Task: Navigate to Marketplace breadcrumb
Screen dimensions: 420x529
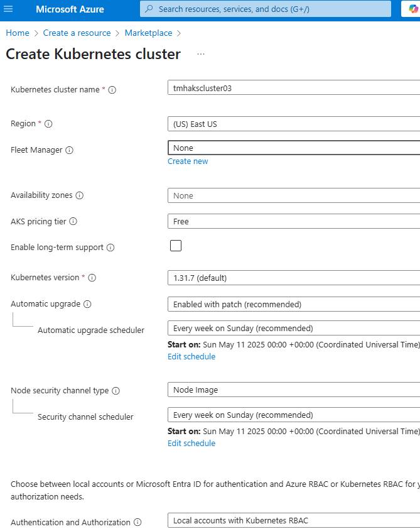Action: [x=148, y=33]
